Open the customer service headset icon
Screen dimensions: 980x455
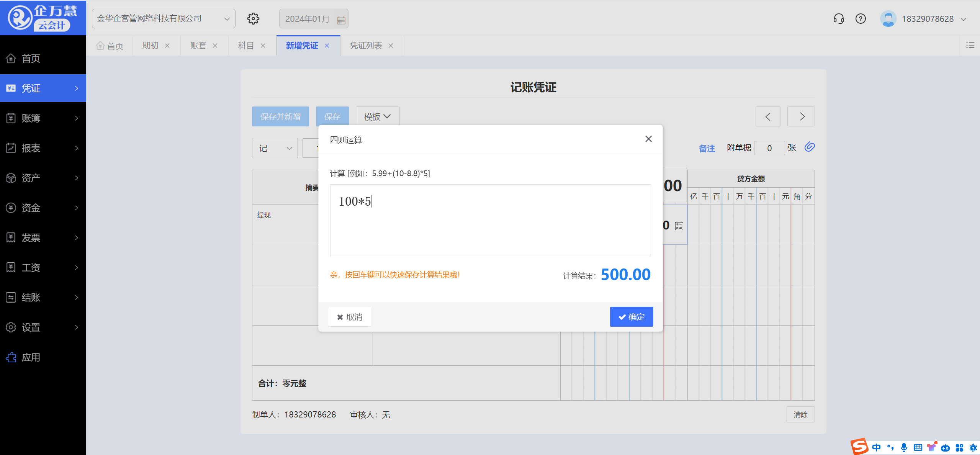point(839,18)
